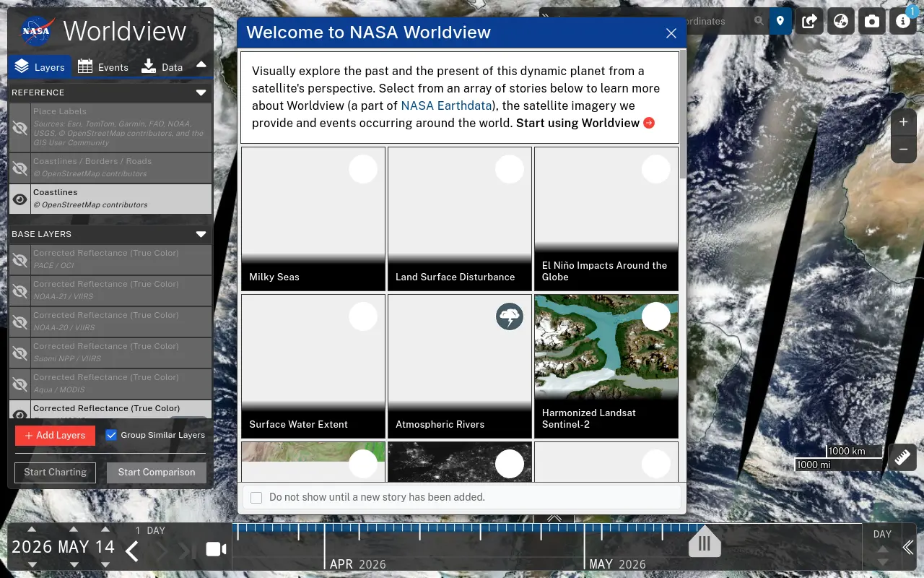Click Start Charting button

coord(55,472)
